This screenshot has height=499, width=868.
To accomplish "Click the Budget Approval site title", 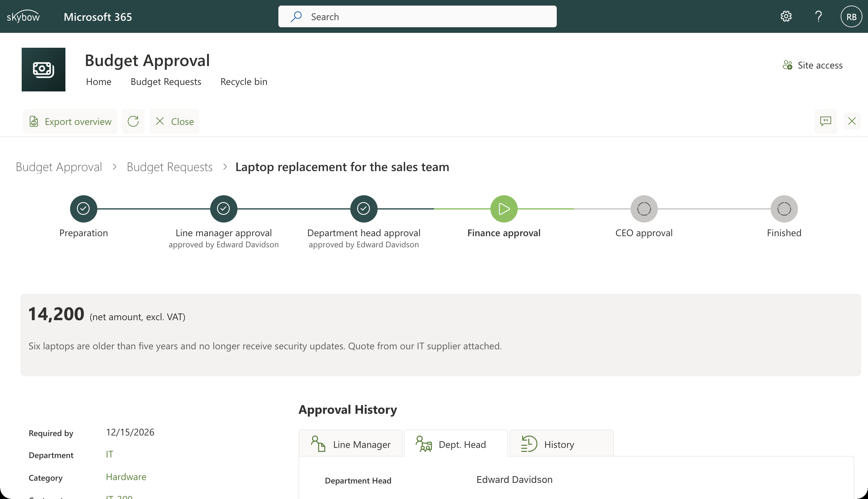I will coord(147,60).
